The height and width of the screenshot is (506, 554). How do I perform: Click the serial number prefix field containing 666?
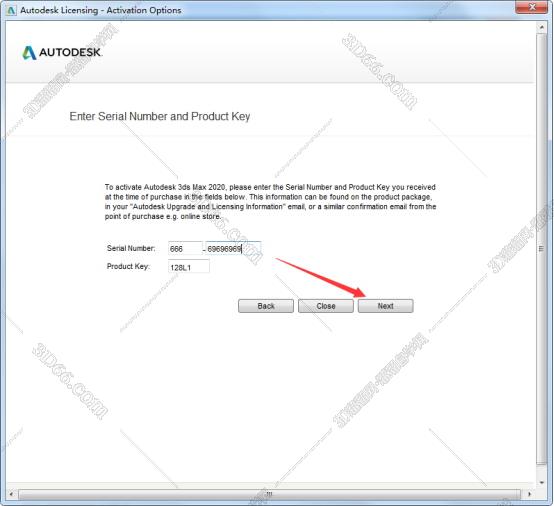185,248
